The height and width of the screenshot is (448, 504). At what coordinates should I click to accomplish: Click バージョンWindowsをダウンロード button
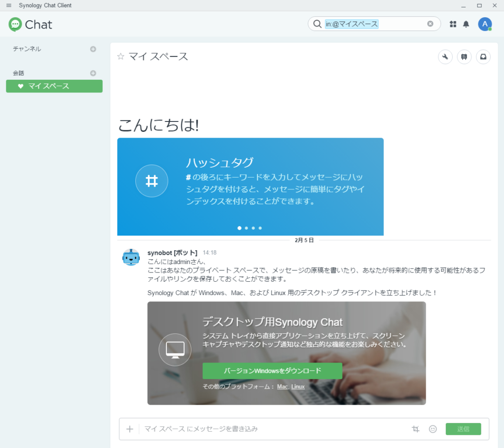[272, 371]
